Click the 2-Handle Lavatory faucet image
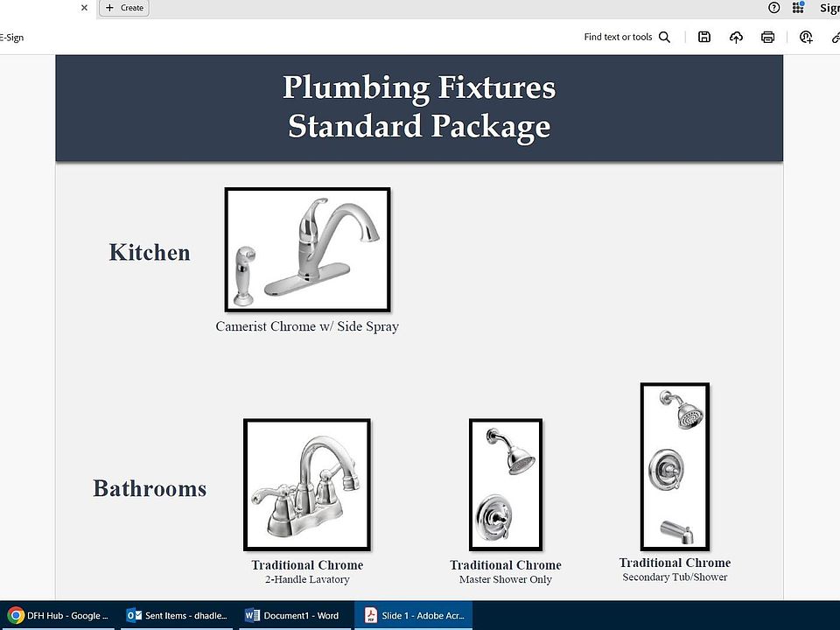 click(307, 485)
